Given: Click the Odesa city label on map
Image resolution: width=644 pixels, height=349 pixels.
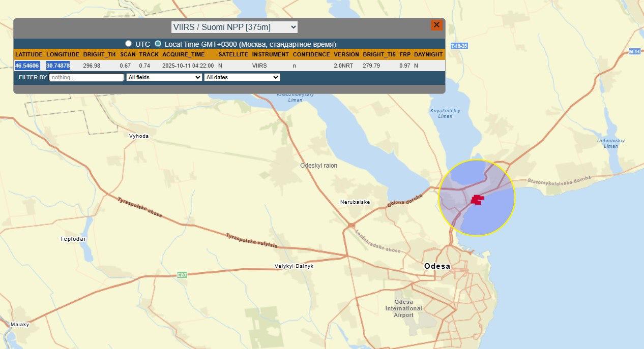Looking at the screenshot, I should pyautogui.click(x=437, y=266).
